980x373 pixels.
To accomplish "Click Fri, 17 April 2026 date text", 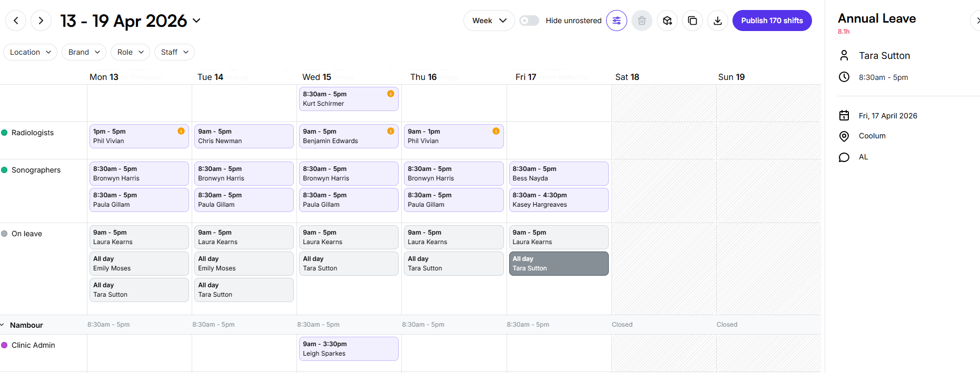I will coord(888,116).
